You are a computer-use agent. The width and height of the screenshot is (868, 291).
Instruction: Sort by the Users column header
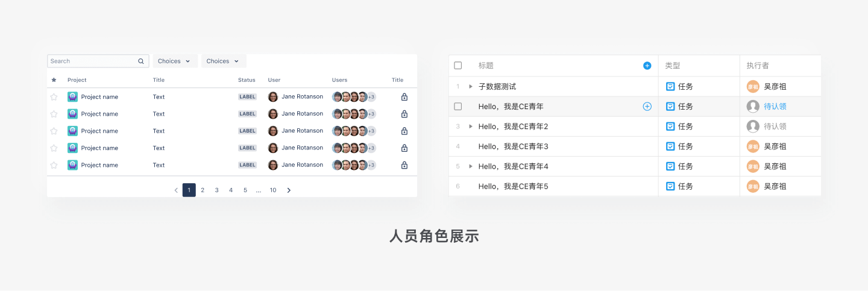[339, 80]
